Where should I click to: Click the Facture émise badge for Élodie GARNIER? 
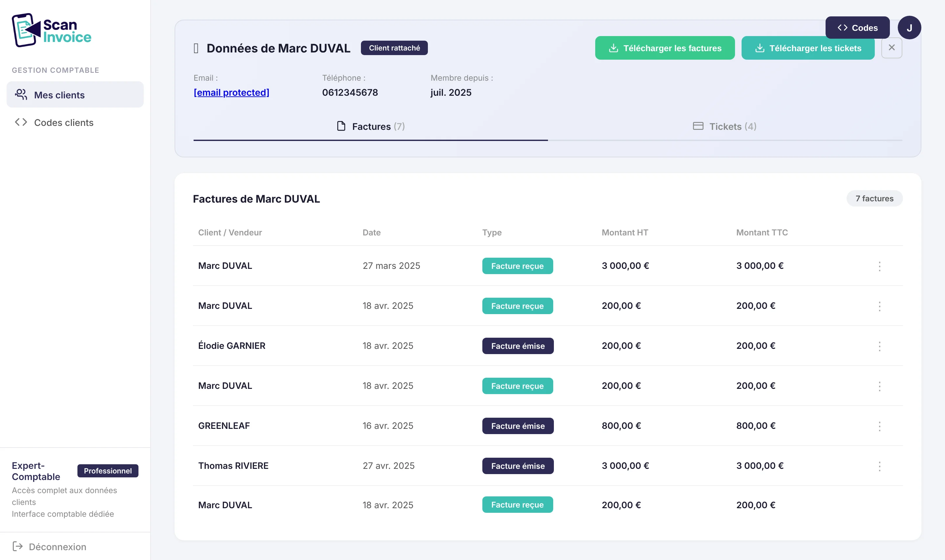tap(517, 346)
